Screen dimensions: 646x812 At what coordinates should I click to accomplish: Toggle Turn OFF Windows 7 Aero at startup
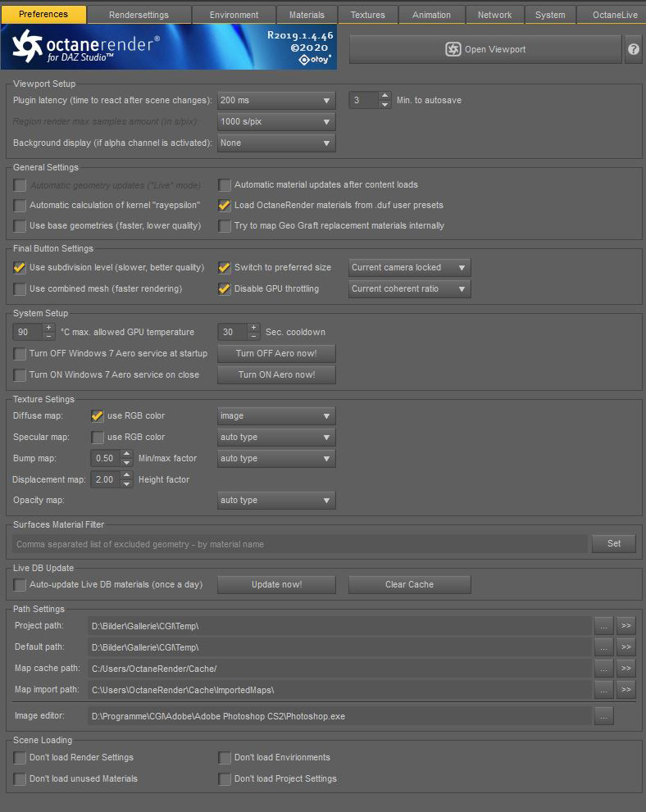[x=20, y=354]
